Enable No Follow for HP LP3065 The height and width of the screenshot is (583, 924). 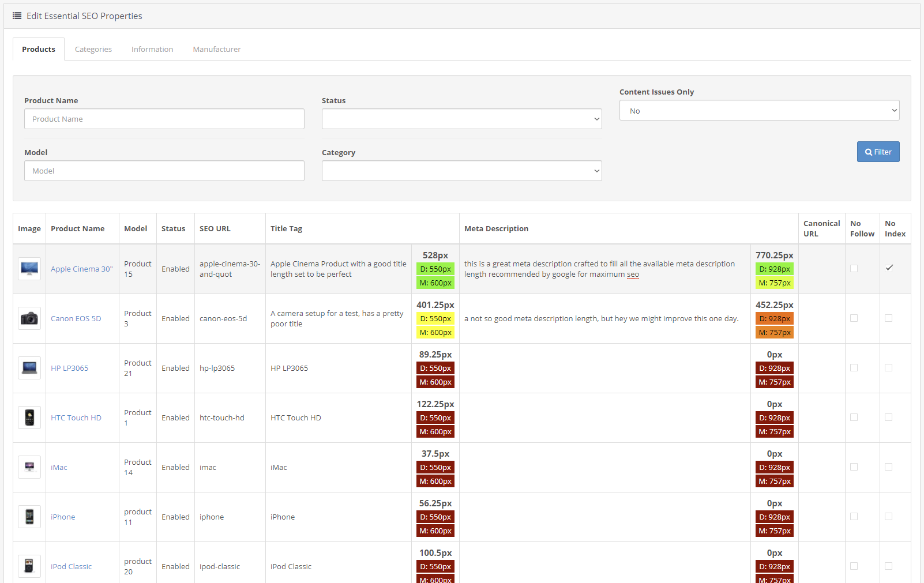tap(854, 367)
